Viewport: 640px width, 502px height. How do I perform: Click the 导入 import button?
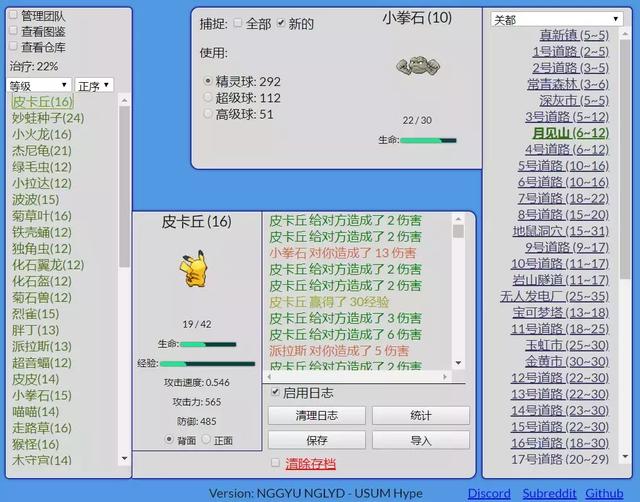pos(421,440)
